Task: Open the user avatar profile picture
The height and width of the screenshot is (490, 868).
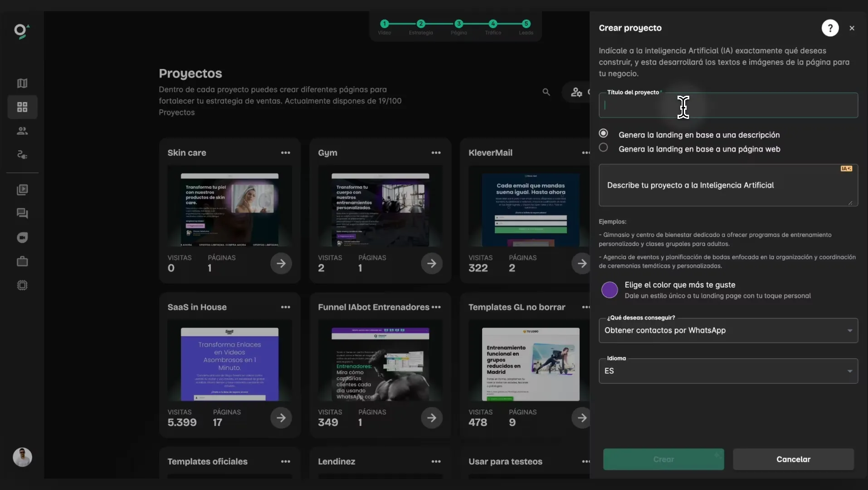Action: [x=22, y=457]
